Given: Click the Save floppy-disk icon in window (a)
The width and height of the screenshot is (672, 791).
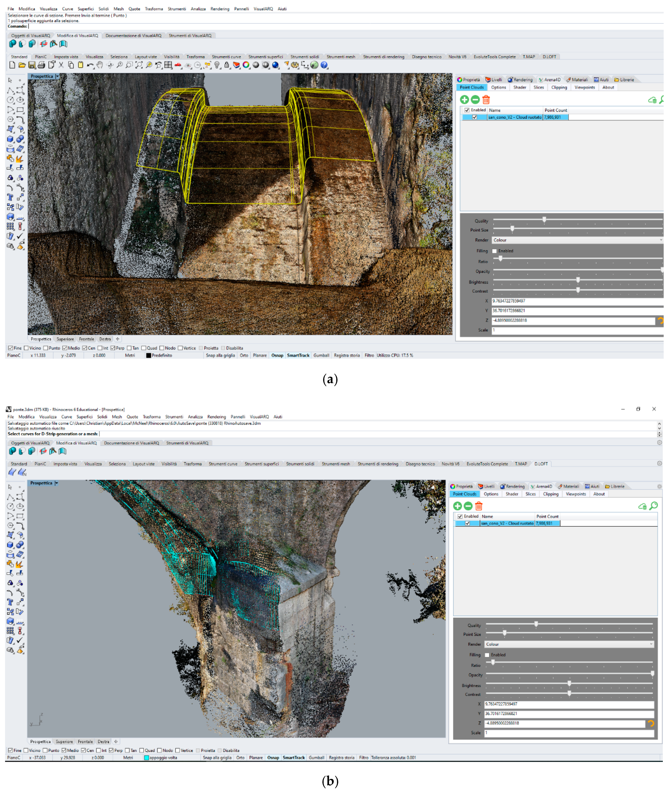Looking at the screenshot, I should (32, 65).
